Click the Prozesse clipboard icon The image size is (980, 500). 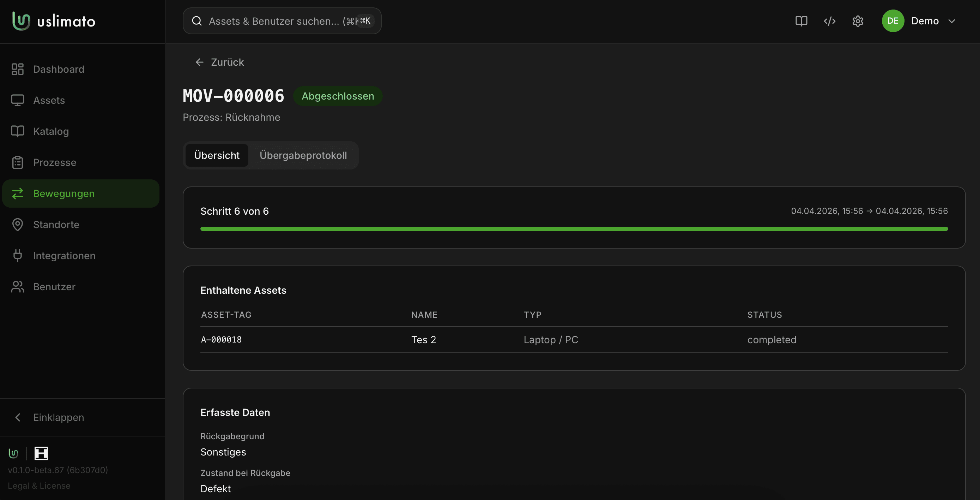18,162
